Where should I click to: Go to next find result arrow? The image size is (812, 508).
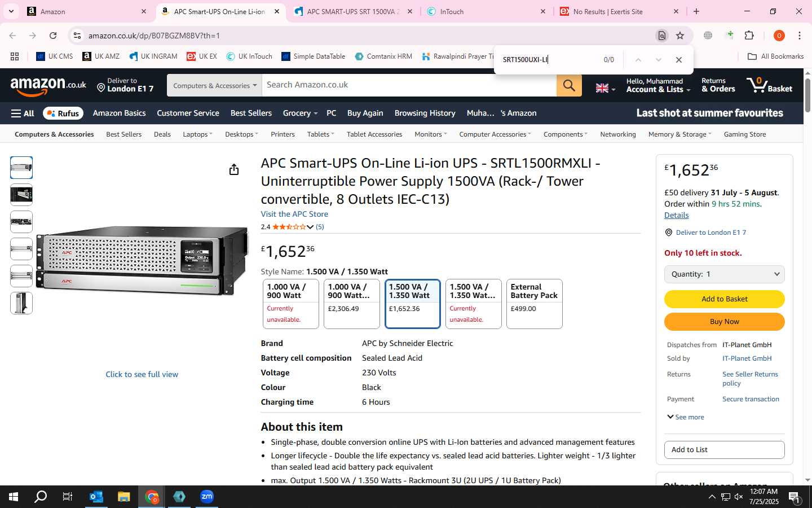pos(658,60)
